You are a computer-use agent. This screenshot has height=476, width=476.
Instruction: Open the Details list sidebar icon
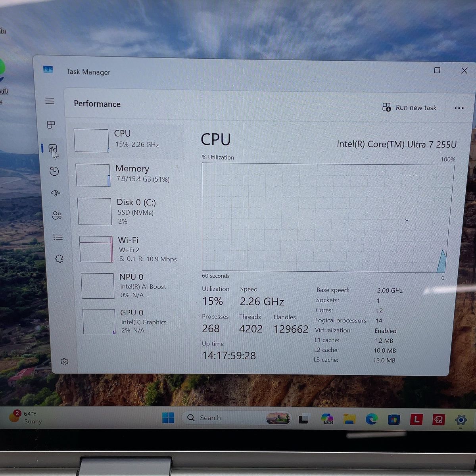point(58,237)
